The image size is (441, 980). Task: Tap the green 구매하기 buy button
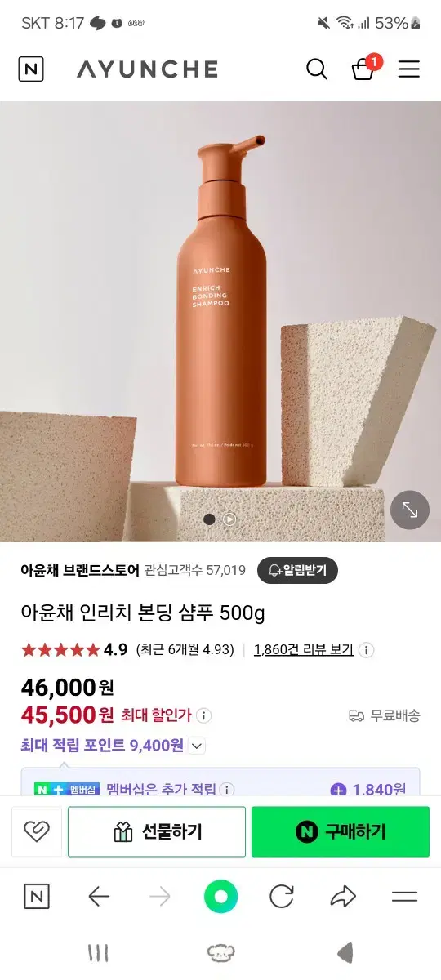point(341,831)
